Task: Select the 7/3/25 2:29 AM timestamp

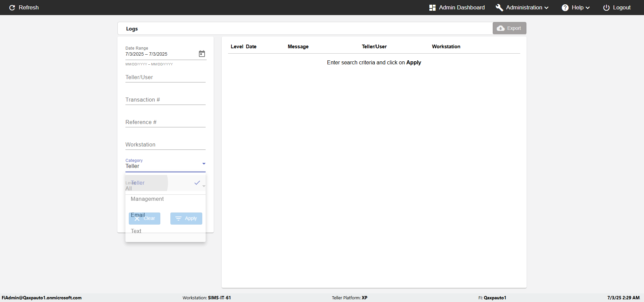Action: coord(623,298)
